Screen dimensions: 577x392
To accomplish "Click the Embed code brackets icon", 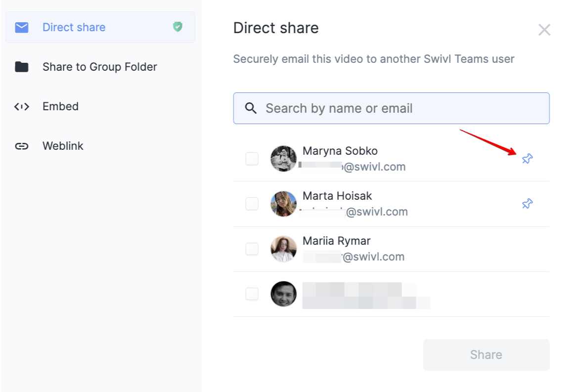I will (22, 107).
